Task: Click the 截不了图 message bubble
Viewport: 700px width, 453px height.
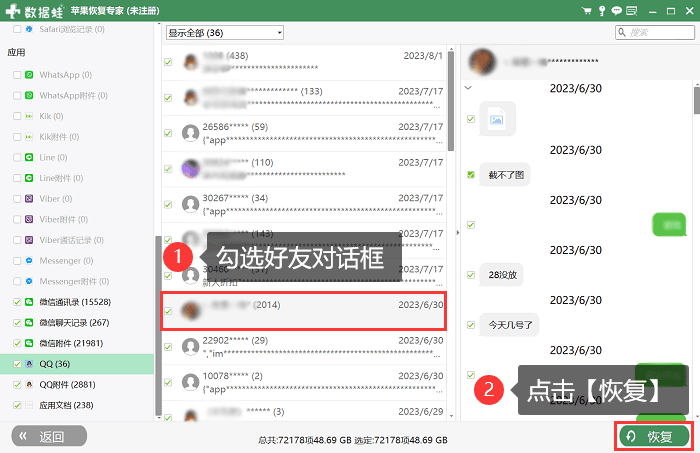Action: click(x=505, y=175)
